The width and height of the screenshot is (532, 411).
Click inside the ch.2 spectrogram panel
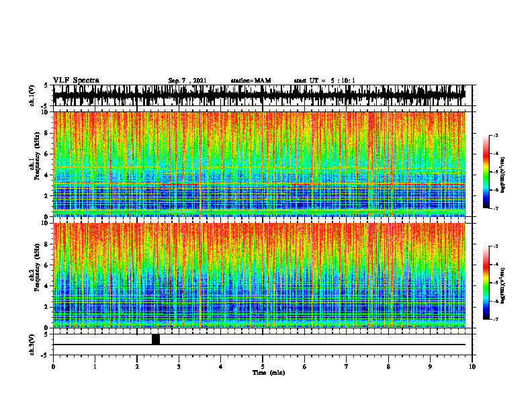click(x=259, y=275)
